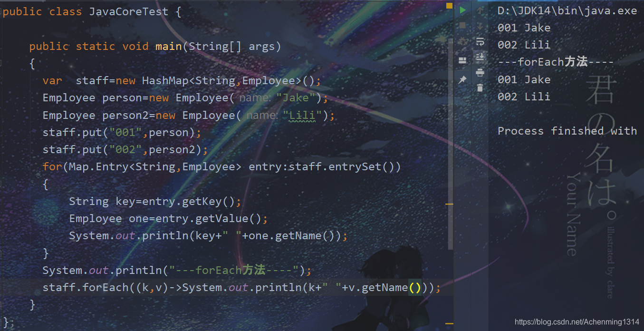Click the editor vertical scrollbar thumb
The width and height of the screenshot is (644, 331).
pos(451,145)
